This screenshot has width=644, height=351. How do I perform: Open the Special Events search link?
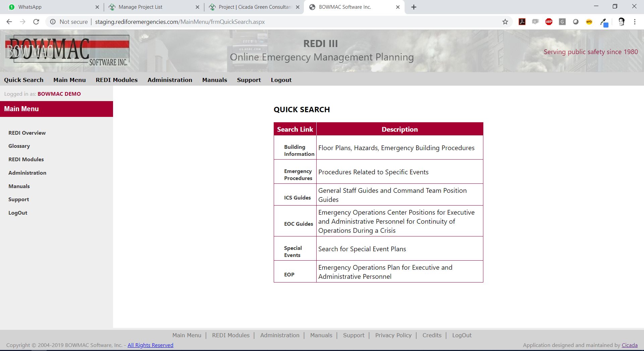point(293,252)
